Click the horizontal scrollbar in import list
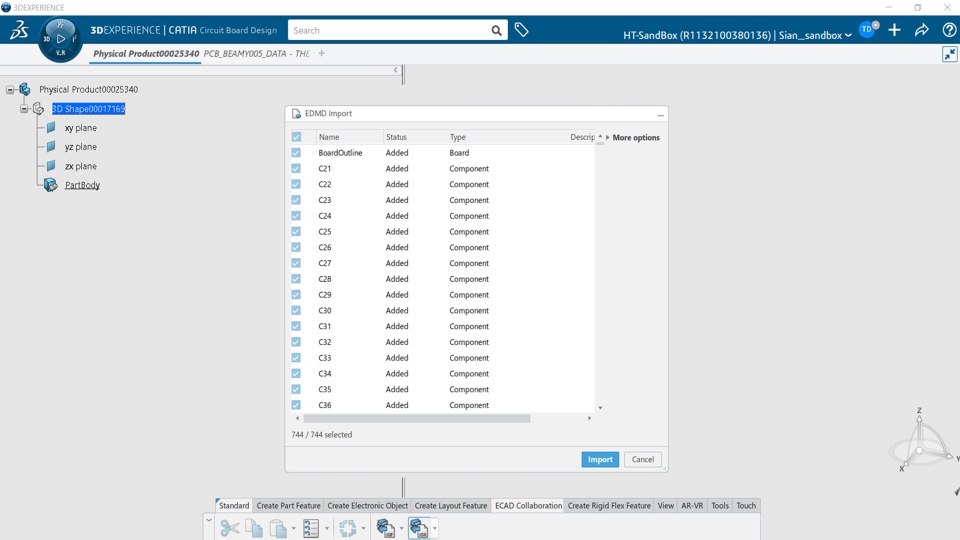960x540 pixels. click(417, 418)
